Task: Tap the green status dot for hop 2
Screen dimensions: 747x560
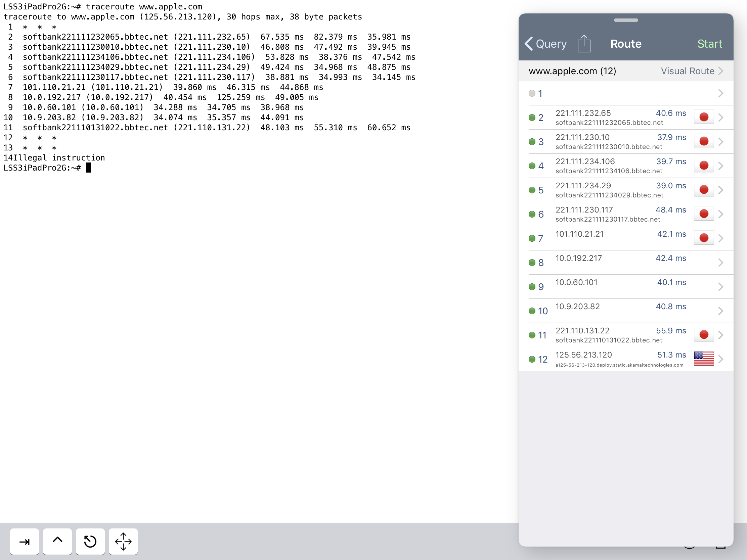Action: click(532, 118)
